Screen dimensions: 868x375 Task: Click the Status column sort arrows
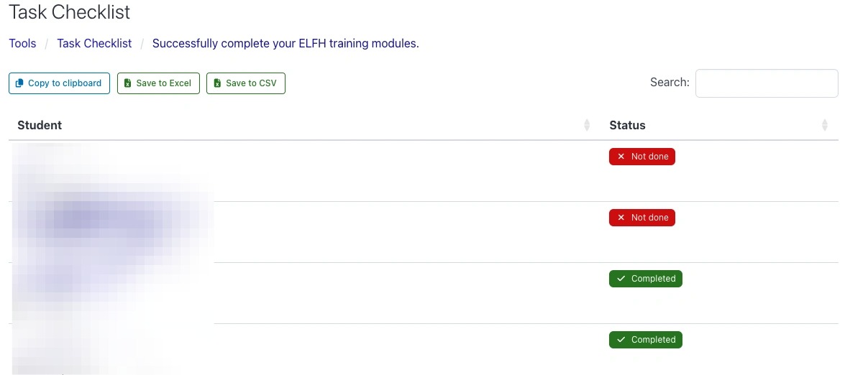point(824,125)
